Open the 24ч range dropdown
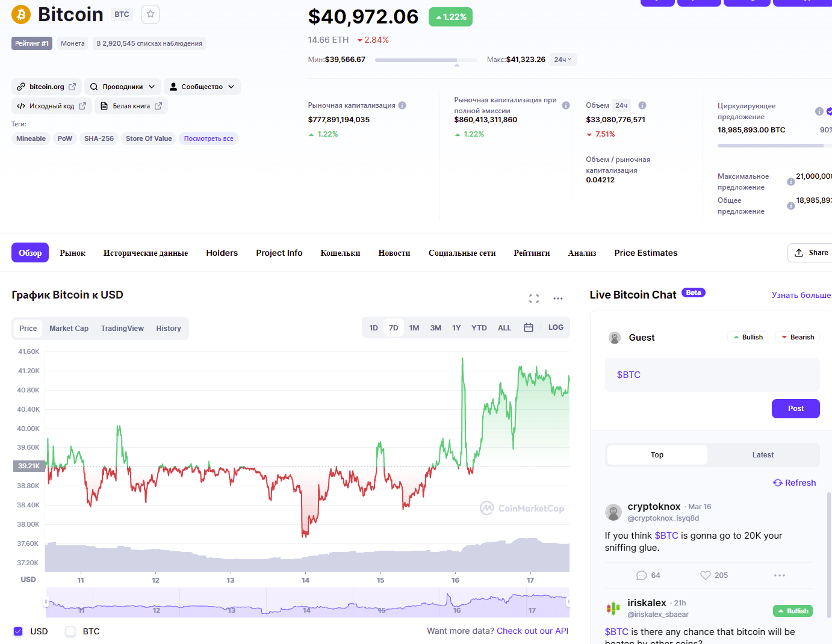This screenshot has height=644, width=832. click(563, 60)
